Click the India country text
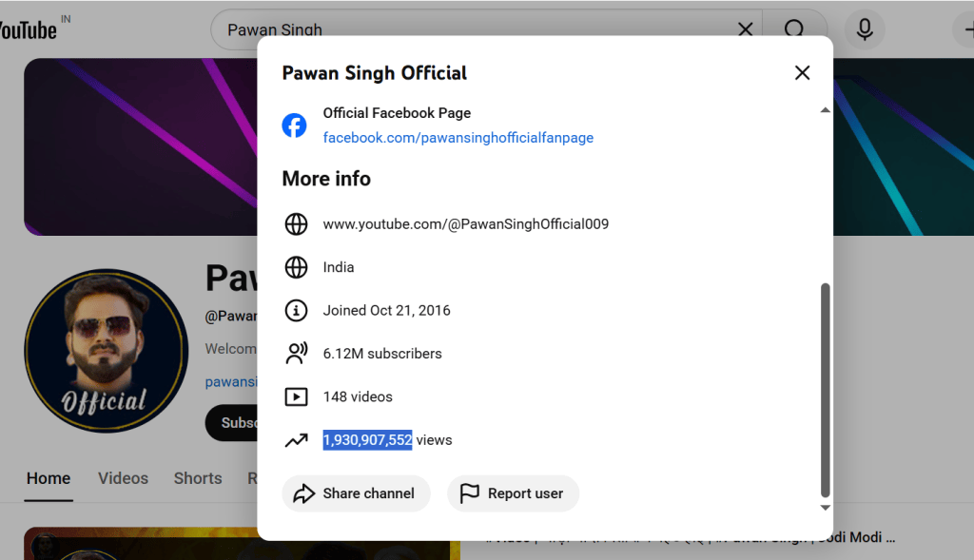 click(339, 267)
